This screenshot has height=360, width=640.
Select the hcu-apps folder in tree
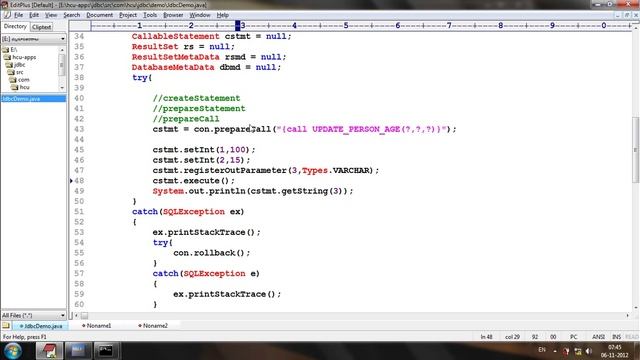[24, 57]
